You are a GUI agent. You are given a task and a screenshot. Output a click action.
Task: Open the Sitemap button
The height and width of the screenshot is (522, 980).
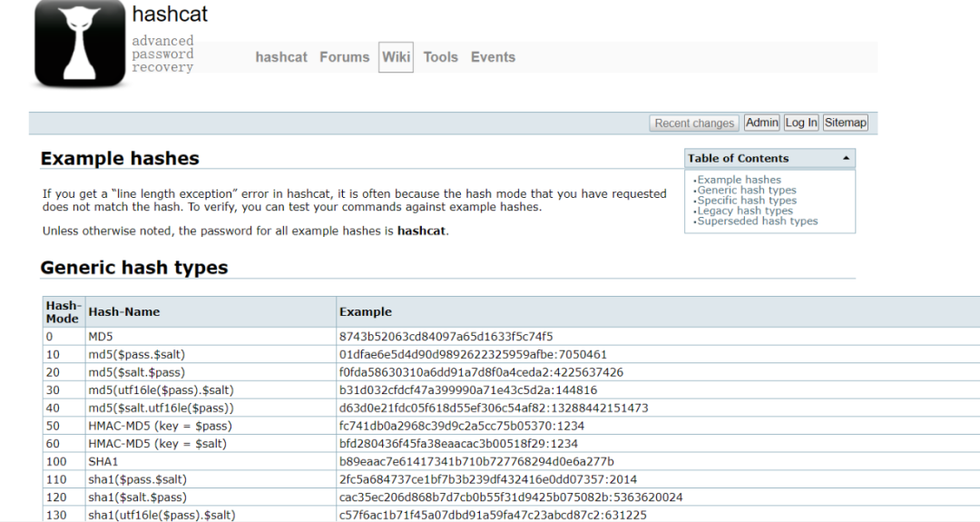click(x=846, y=123)
